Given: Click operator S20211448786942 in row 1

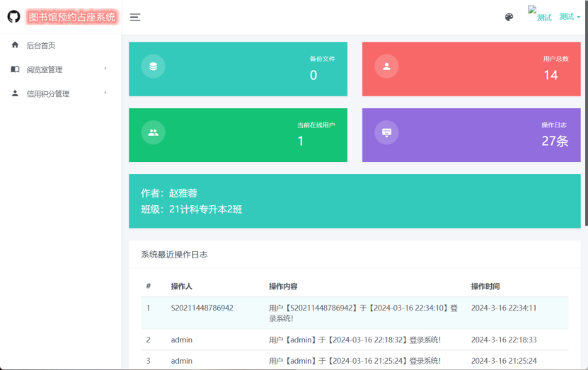Looking at the screenshot, I should pyautogui.click(x=202, y=308).
